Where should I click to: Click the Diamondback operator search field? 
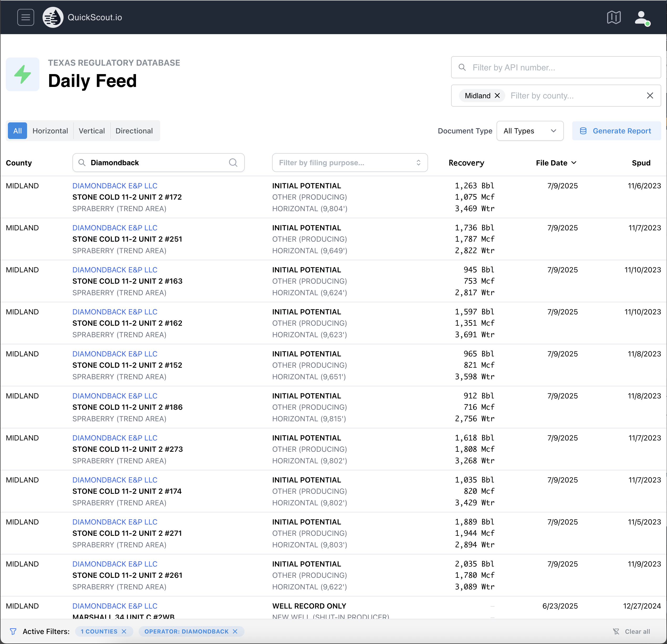[x=158, y=163]
